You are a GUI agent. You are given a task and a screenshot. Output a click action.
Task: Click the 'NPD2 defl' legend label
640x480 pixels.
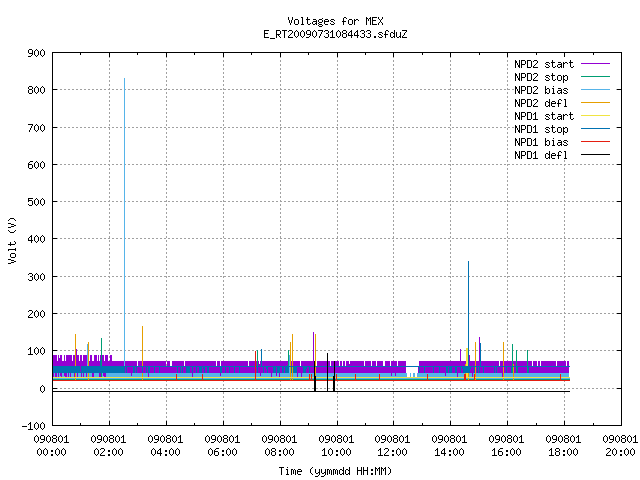click(541, 103)
